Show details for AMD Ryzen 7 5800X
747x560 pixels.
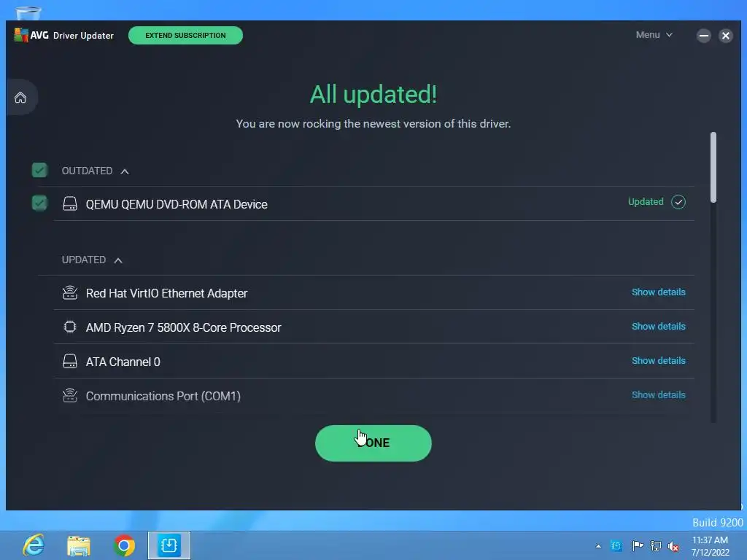[659, 326]
